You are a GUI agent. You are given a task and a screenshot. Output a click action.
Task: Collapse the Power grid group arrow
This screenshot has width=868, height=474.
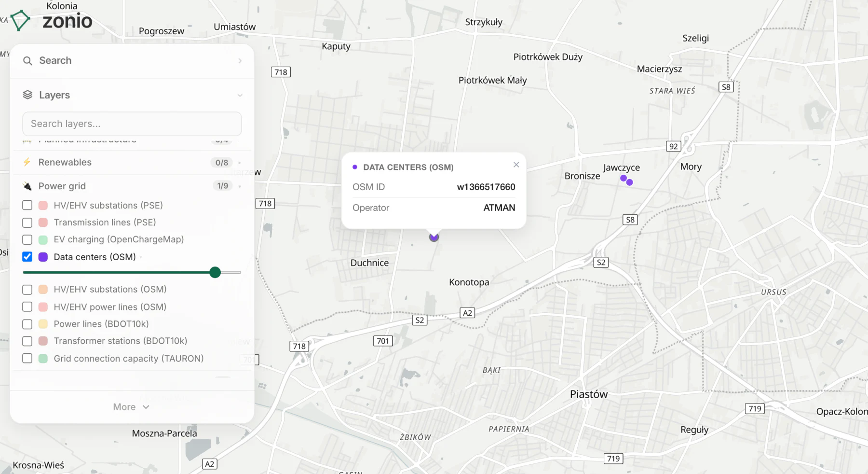240,186
